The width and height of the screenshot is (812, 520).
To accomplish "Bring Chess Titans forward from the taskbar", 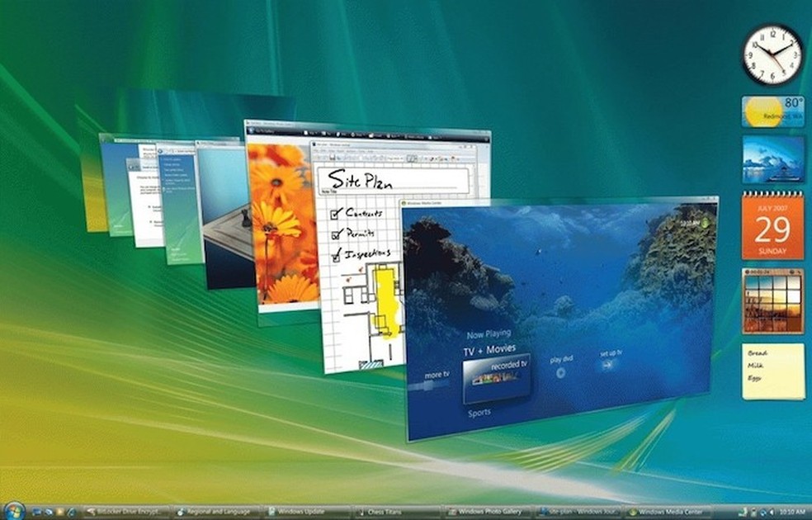I will click(x=388, y=511).
